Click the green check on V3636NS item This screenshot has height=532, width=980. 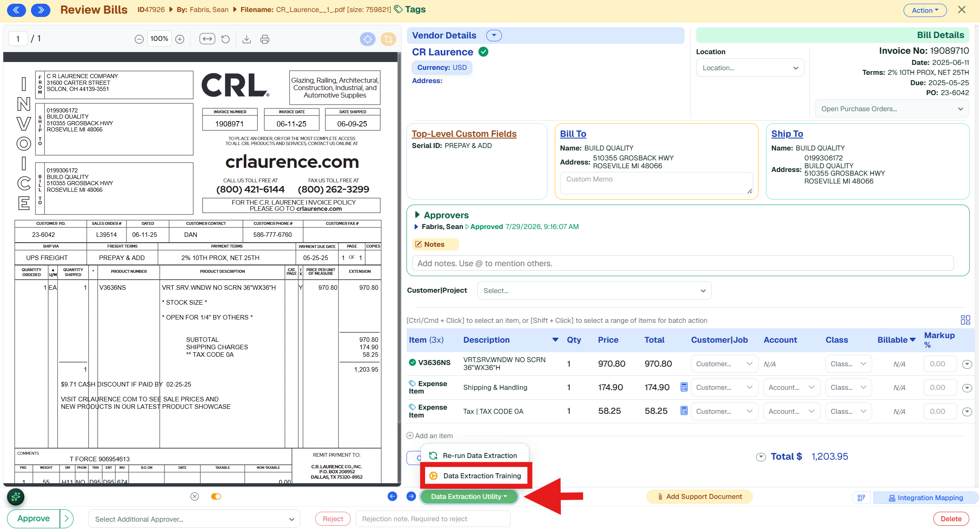[x=412, y=363]
